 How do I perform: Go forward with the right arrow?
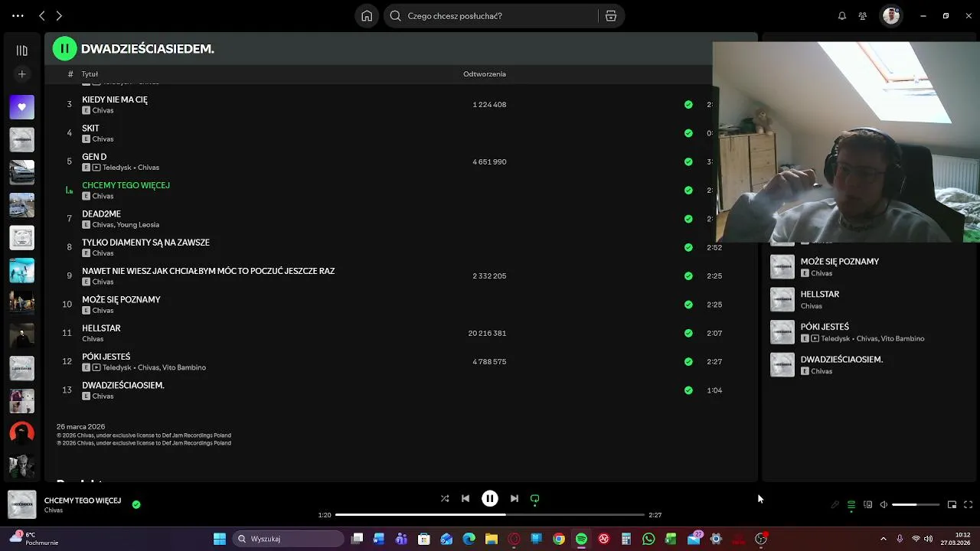click(59, 16)
